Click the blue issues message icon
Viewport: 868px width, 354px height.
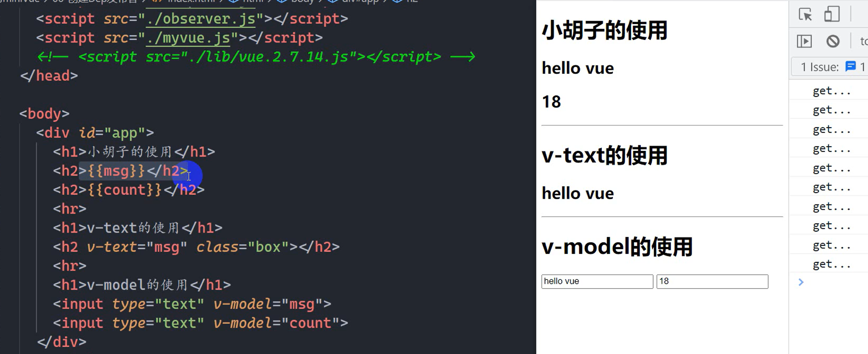tap(850, 66)
